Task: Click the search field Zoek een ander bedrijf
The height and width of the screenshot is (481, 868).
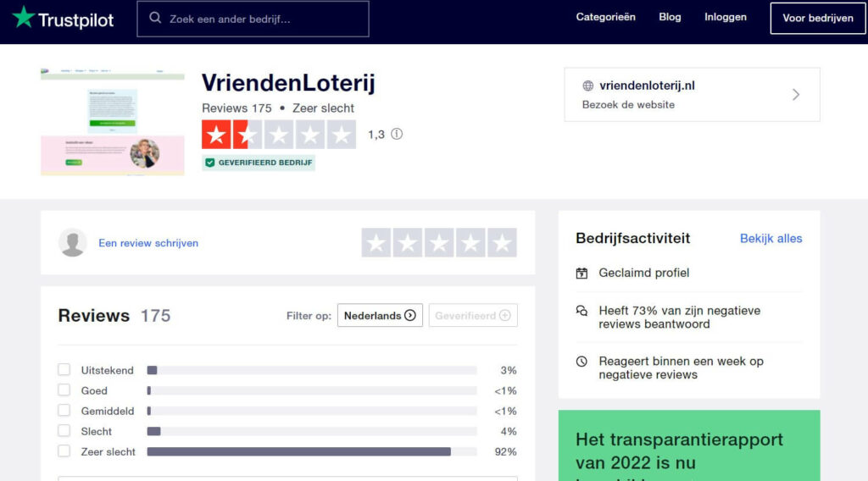Action: tap(253, 19)
